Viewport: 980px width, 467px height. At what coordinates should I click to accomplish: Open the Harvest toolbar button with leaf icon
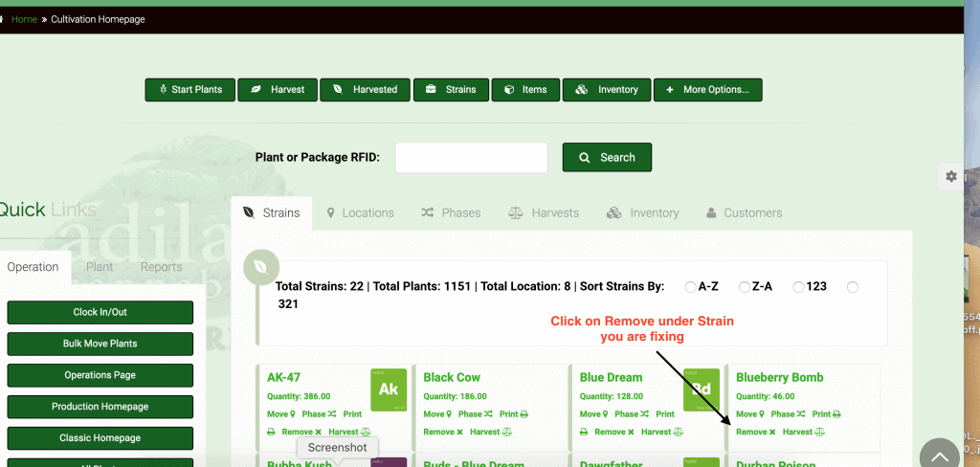pyautogui.click(x=278, y=89)
